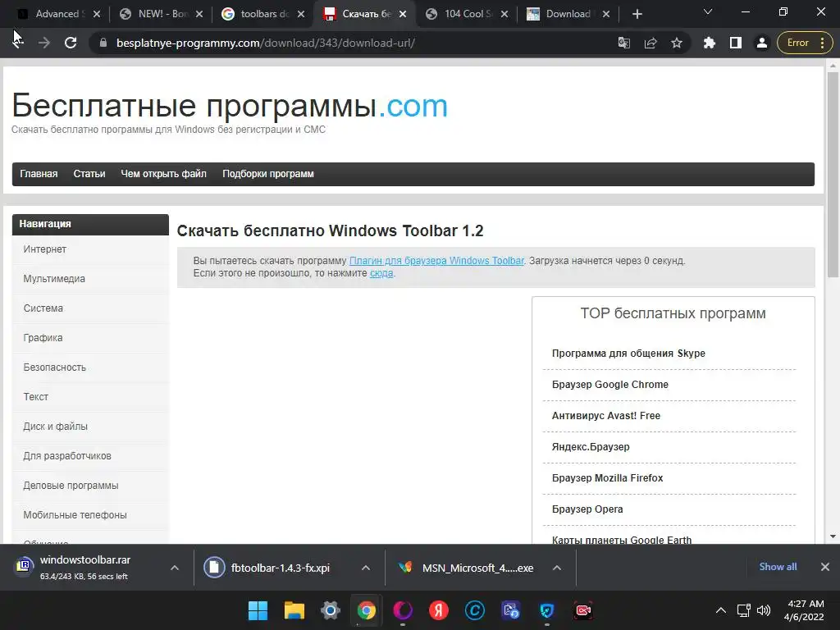
Task: Open Yandex browser from the taskbar
Action: tap(439, 610)
